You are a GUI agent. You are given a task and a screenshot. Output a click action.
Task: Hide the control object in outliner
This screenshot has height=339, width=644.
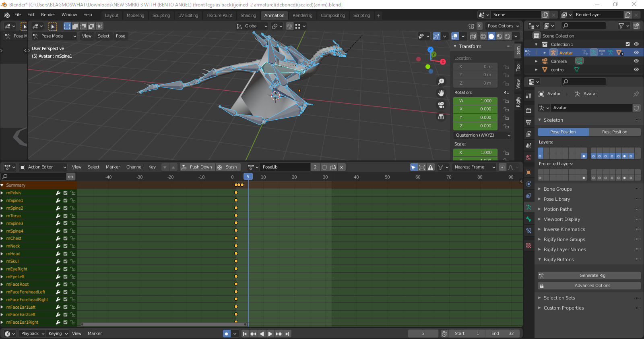click(x=636, y=70)
